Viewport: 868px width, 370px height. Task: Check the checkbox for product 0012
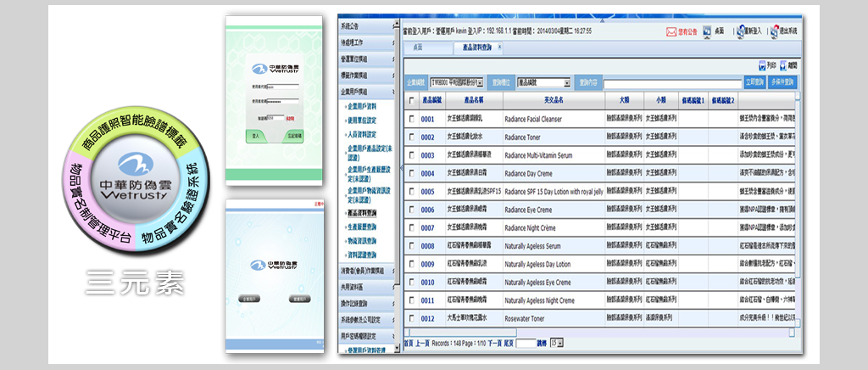(x=411, y=319)
